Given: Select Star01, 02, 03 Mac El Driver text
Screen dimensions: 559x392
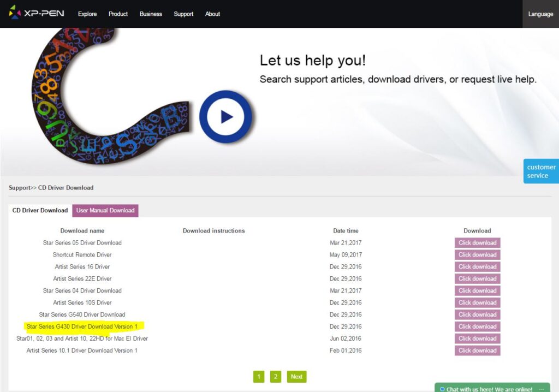Looking at the screenshot, I should 82,338.
